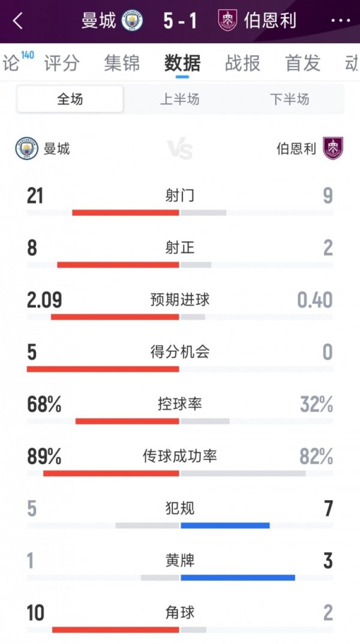The image size is (360, 644).
Task: Open the 集锦 highlights tab
Action: click(x=122, y=63)
